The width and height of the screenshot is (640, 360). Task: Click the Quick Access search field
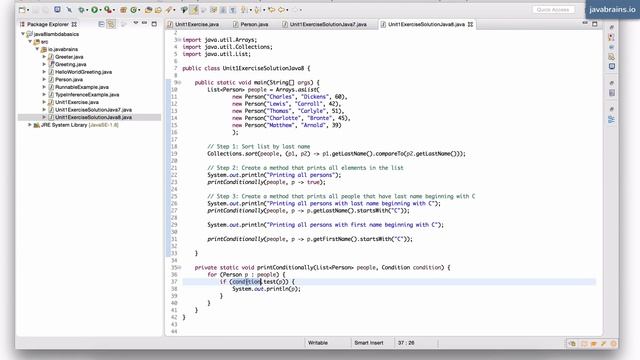pyautogui.click(x=553, y=10)
